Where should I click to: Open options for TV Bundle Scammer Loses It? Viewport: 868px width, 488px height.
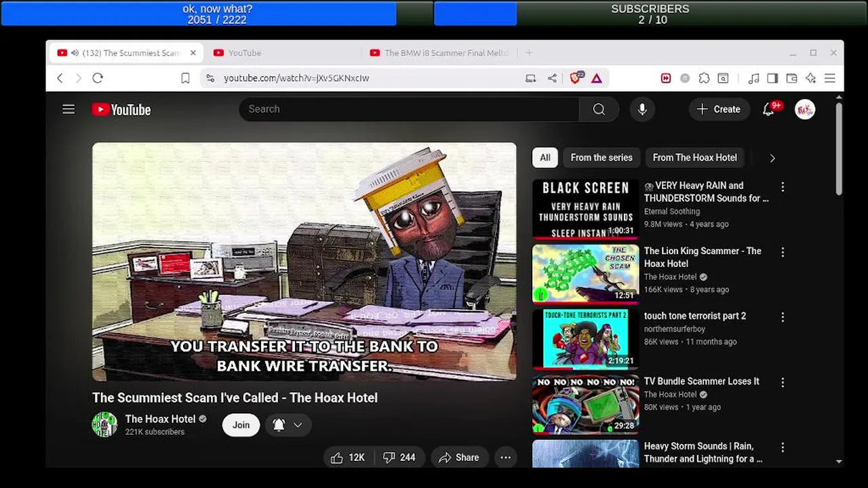tap(783, 382)
